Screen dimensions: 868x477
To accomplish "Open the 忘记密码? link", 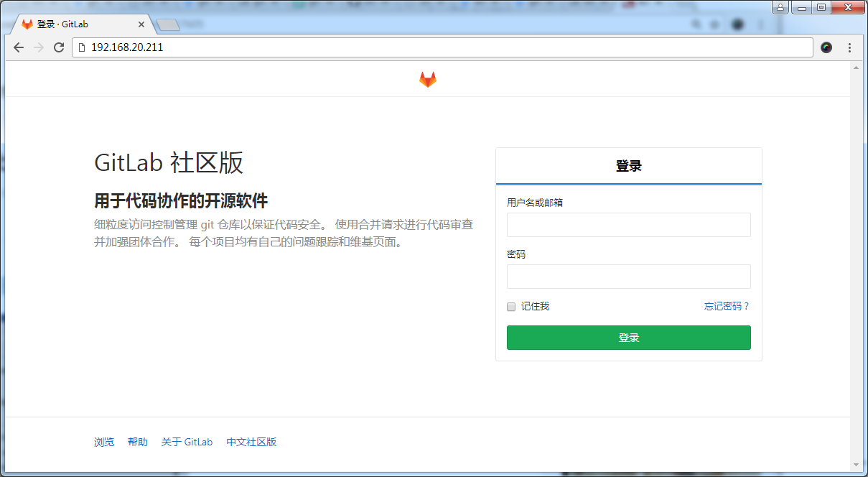I will click(x=727, y=306).
